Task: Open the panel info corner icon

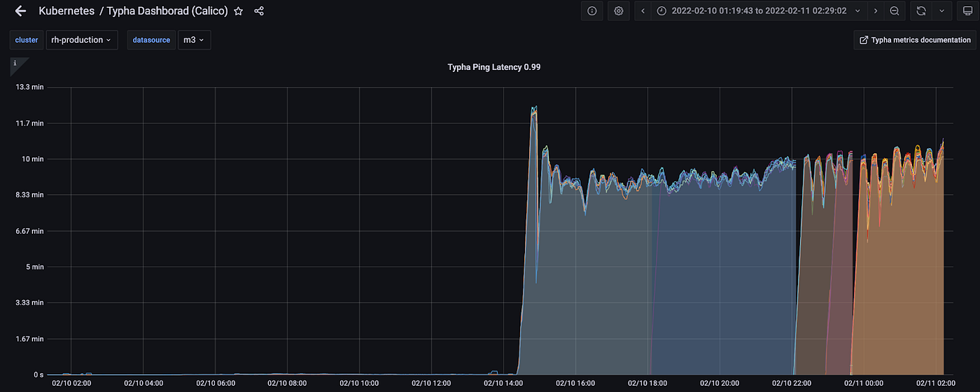Action: tap(17, 64)
